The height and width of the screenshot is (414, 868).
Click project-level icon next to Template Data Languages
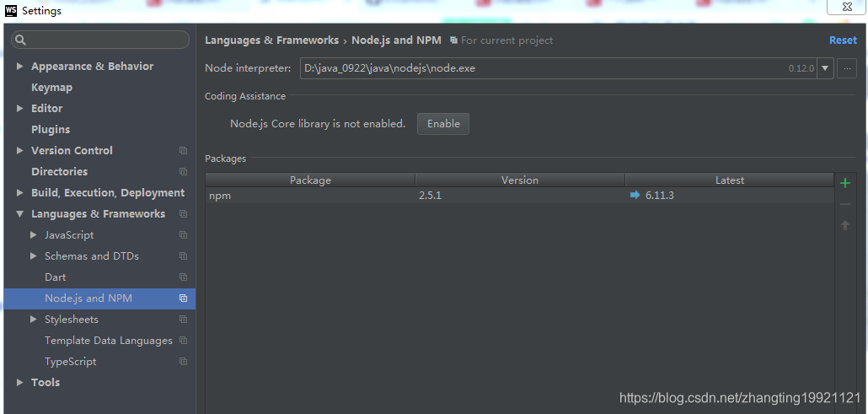pos(183,341)
